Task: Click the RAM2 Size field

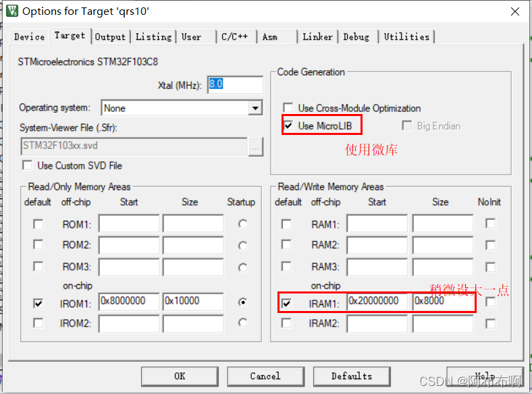Action: pos(443,245)
